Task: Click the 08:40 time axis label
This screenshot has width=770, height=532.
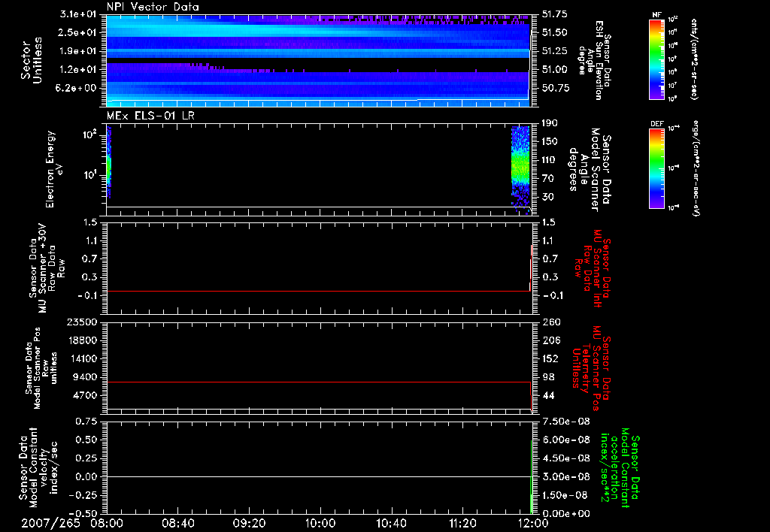Action: pyautogui.click(x=179, y=521)
